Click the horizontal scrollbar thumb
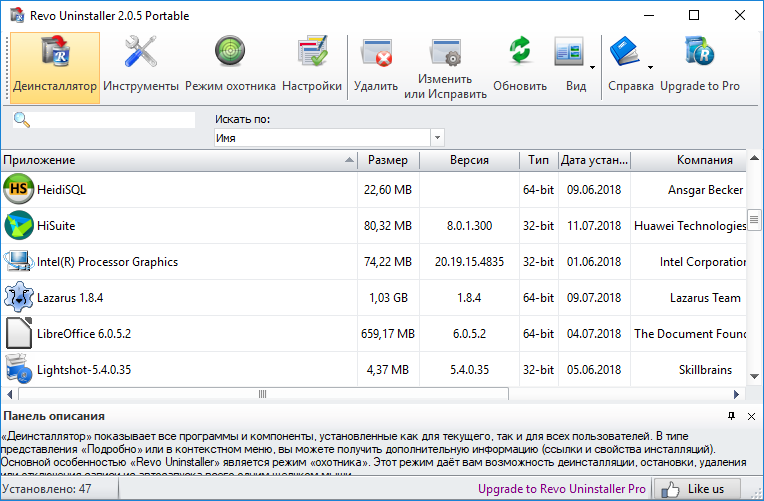The image size is (764, 501). 263,394
